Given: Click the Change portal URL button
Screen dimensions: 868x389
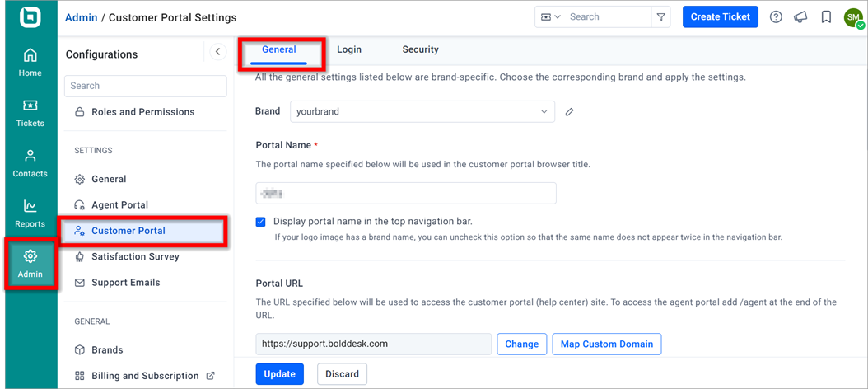Looking at the screenshot, I should click(521, 344).
